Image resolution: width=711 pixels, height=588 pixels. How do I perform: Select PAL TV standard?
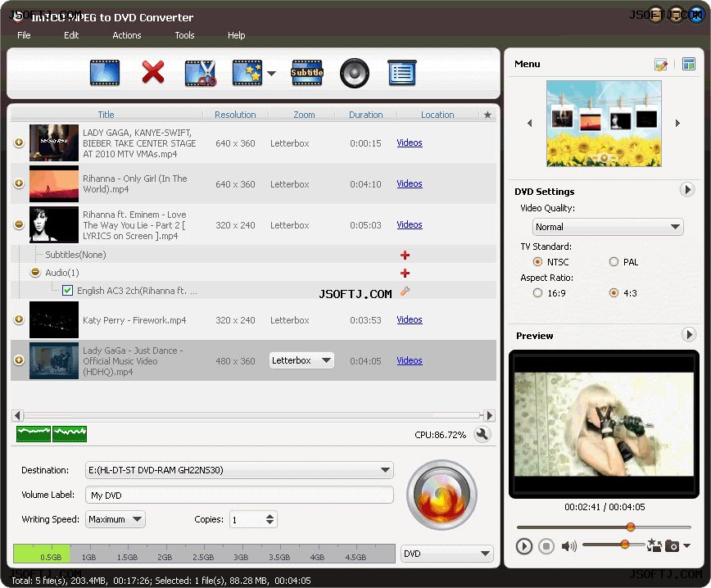(614, 262)
